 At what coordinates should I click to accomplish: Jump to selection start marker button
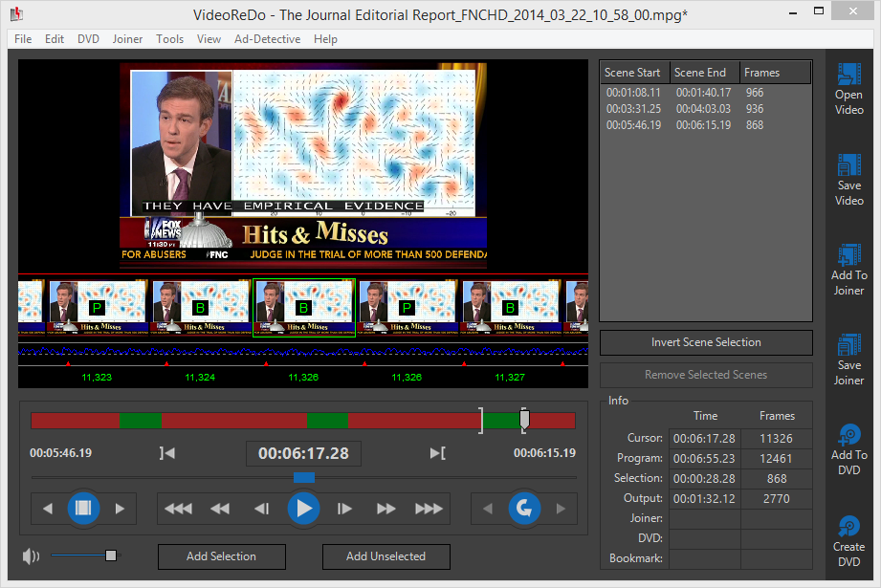(x=166, y=452)
